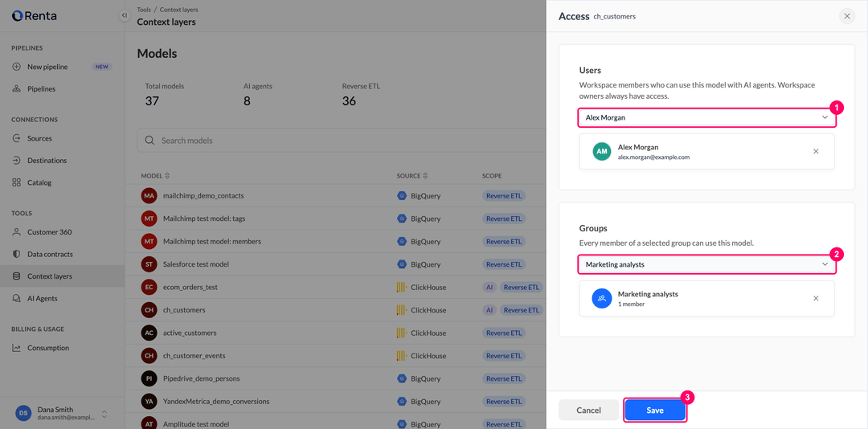Click the Customer 360 person icon
This screenshot has width=868, height=429.
[x=17, y=232]
